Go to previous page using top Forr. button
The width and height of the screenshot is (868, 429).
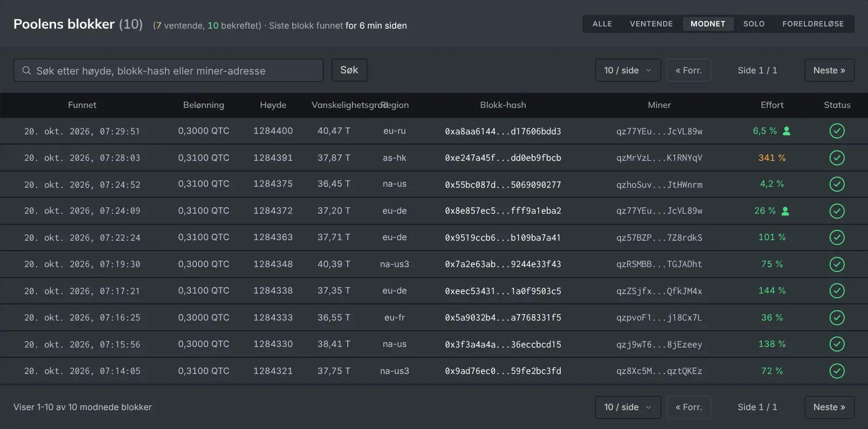(688, 70)
